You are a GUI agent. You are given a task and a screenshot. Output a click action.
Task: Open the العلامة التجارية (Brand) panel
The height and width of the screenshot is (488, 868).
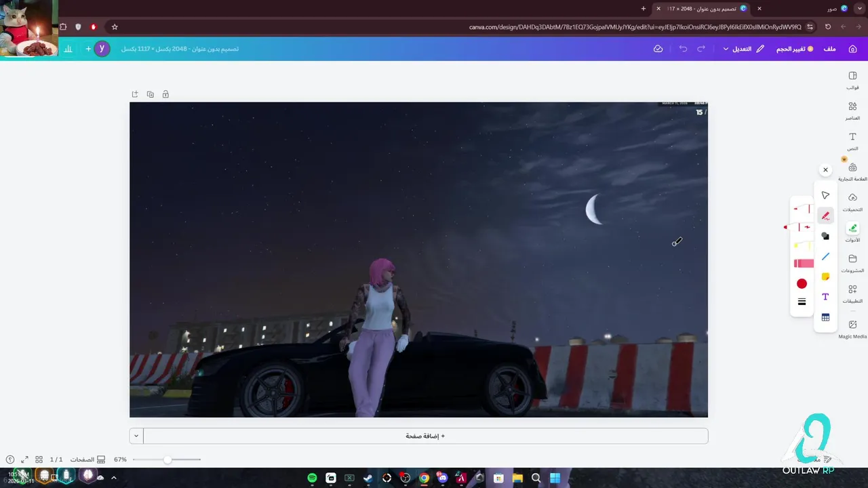pos(852,172)
